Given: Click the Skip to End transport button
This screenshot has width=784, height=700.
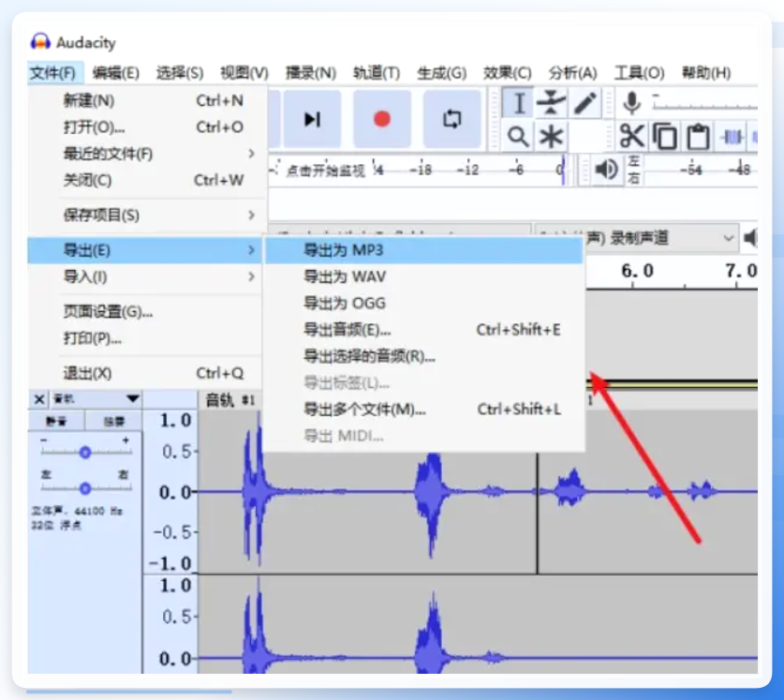Looking at the screenshot, I should point(312,119).
